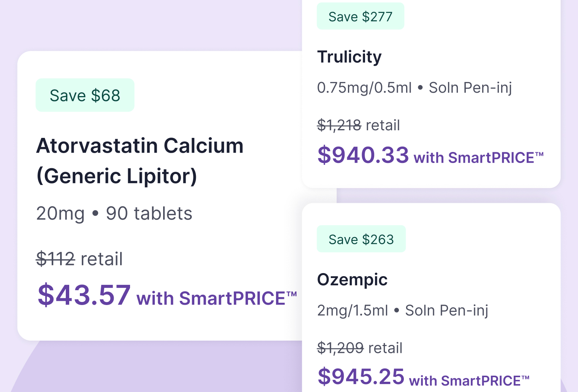Select the $43.57 SmartPRICE amount
Viewport: 578px width, 392px height.
coord(84,295)
